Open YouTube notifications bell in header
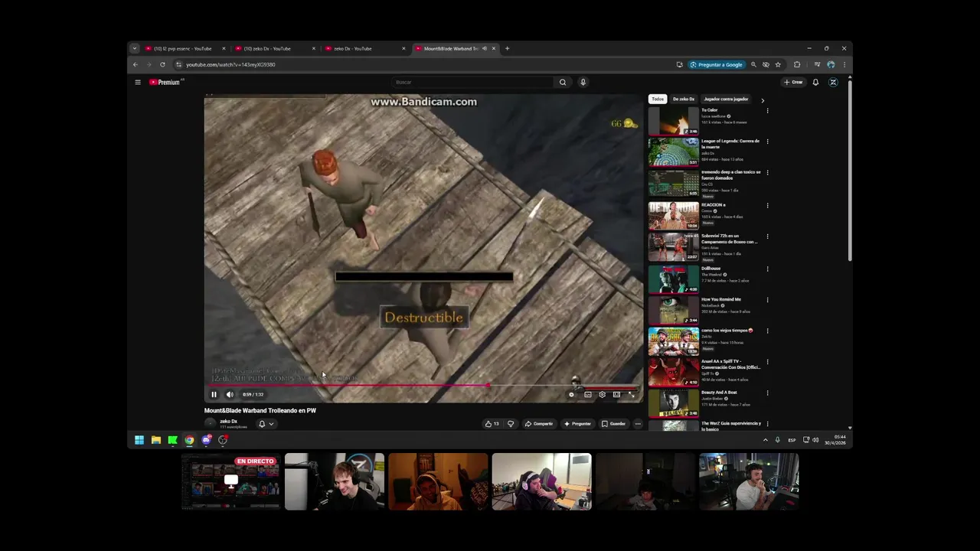This screenshot has width=980, height=551. pyautogui.click(x=815, y=82)
